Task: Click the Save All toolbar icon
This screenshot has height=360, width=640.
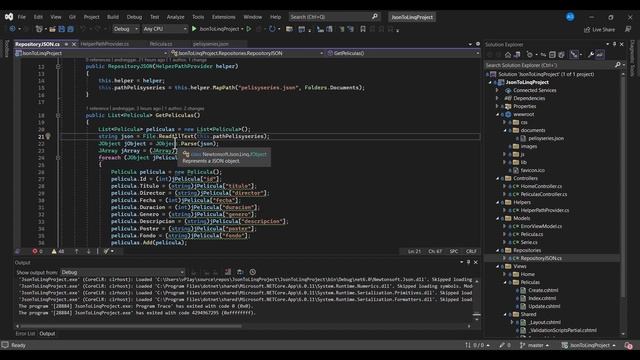Action: (x=70, y=29)
